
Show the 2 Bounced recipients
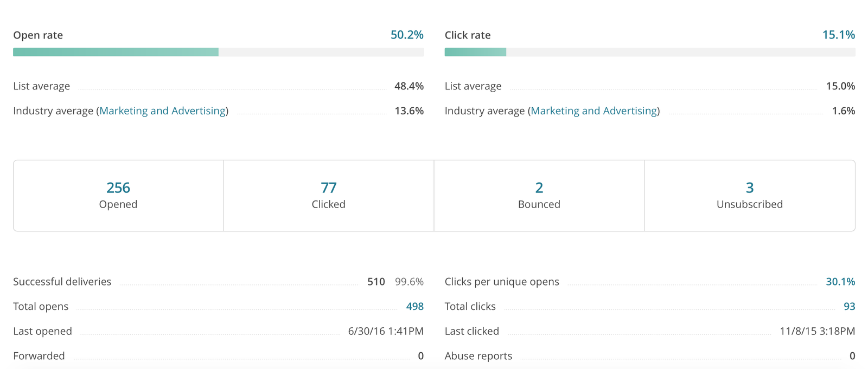(x=539, y=188)
